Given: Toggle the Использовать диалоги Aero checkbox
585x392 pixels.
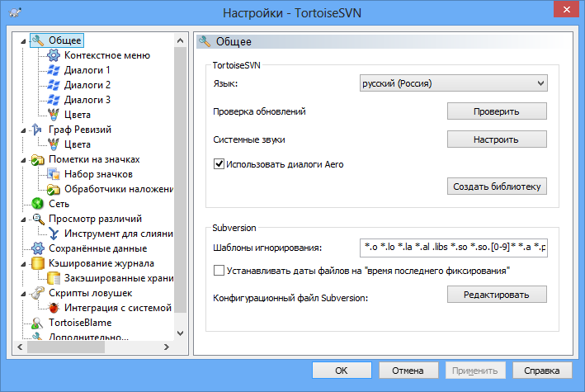Looking at the screenshot, I should coord(219,164).
